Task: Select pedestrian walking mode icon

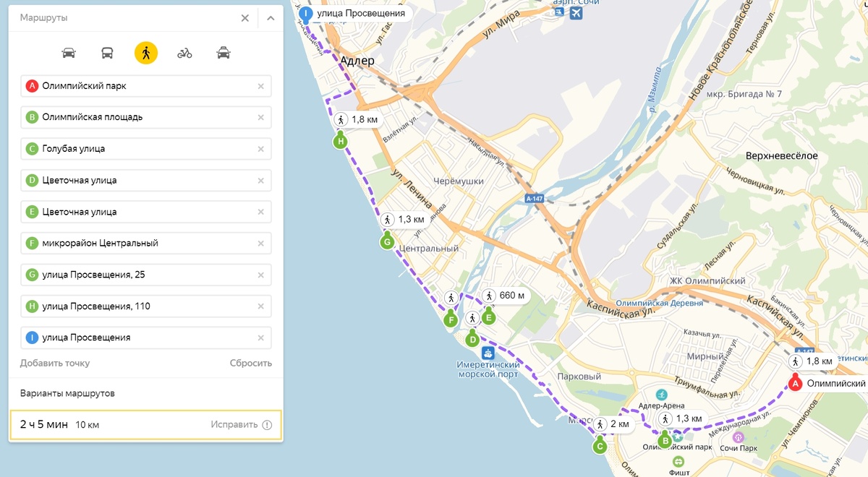Action: point(146,53)
